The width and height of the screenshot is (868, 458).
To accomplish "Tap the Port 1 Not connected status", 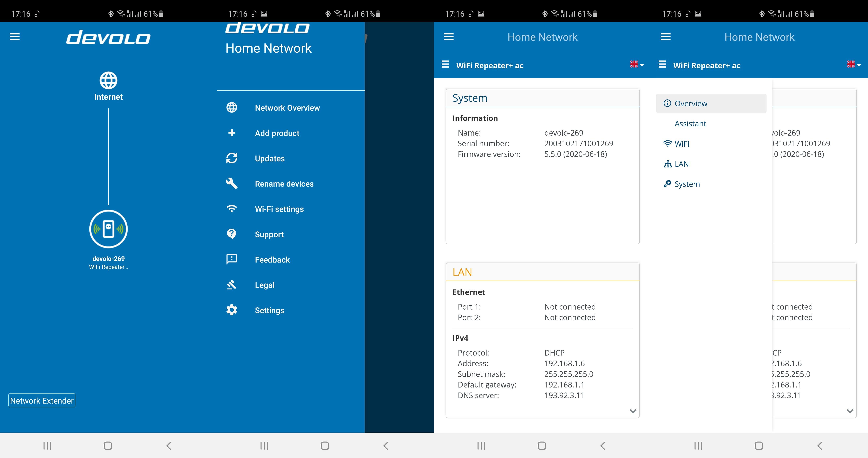I will click(570, 307).
